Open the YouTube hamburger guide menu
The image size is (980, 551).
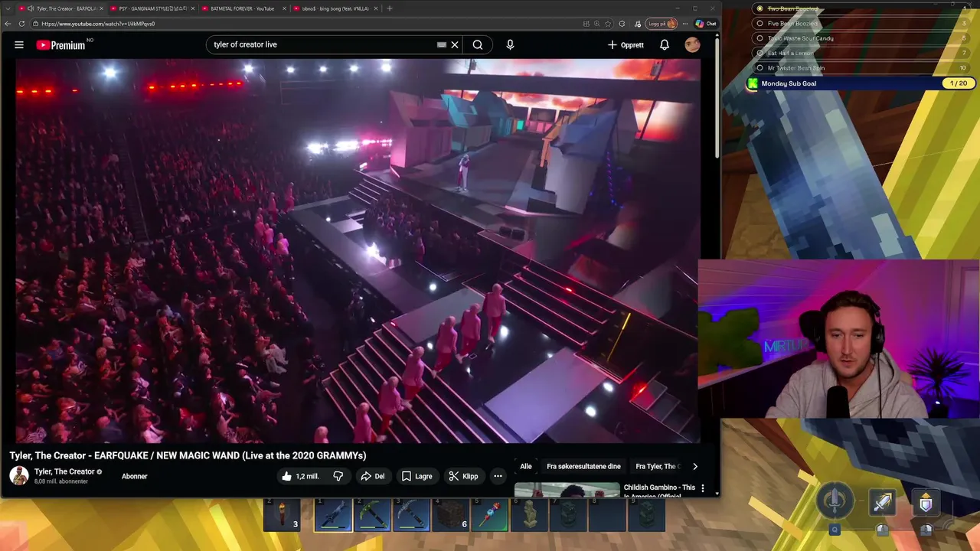tap(19, 45)
